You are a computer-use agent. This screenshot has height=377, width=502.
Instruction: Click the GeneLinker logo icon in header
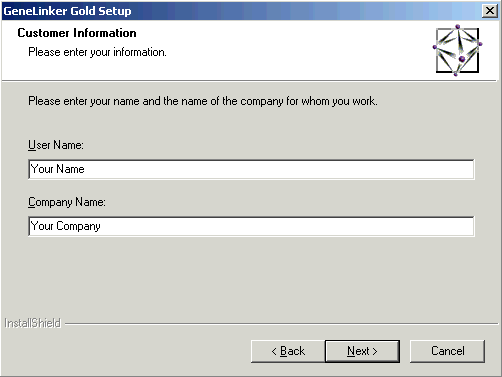[457, 50]
